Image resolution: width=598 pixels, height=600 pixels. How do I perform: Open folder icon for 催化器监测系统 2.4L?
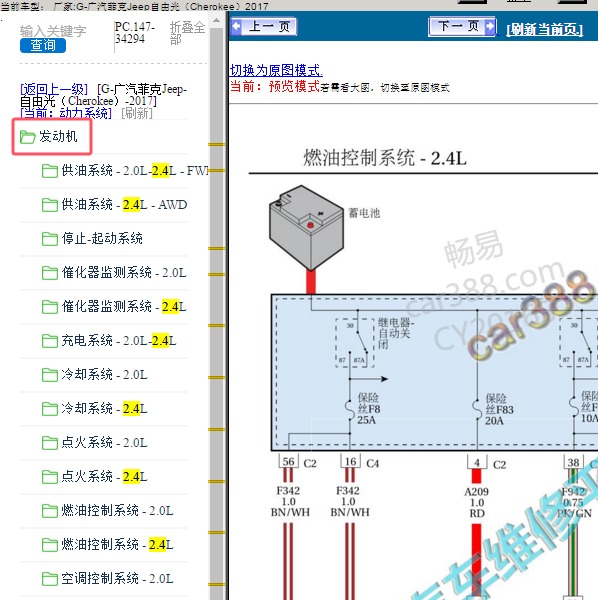point(50,307)
